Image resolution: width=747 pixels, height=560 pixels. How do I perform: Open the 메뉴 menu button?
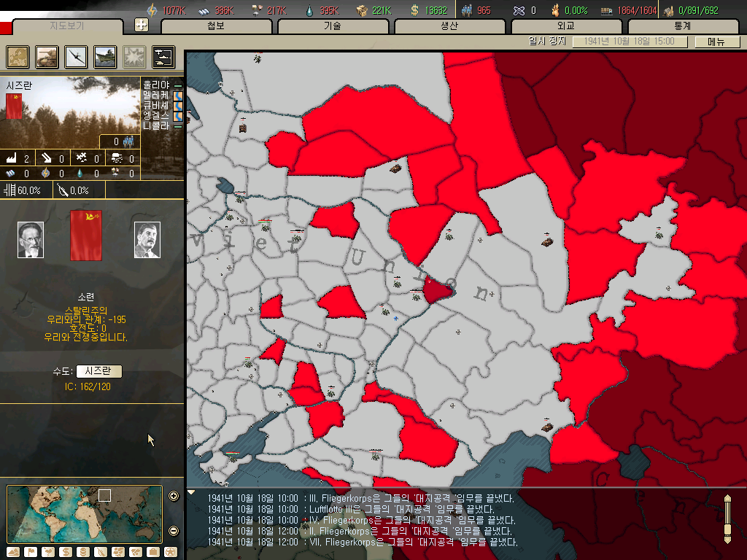pos(716,42)
